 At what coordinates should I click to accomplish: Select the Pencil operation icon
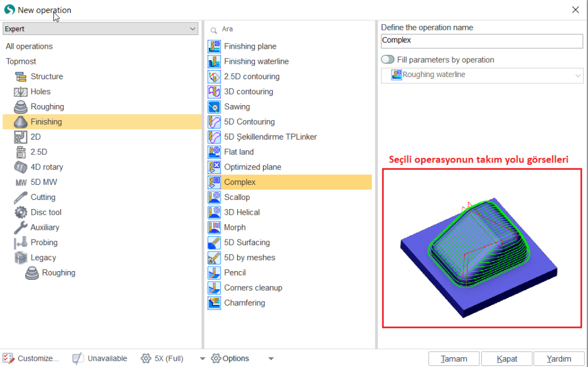point(214,273)
